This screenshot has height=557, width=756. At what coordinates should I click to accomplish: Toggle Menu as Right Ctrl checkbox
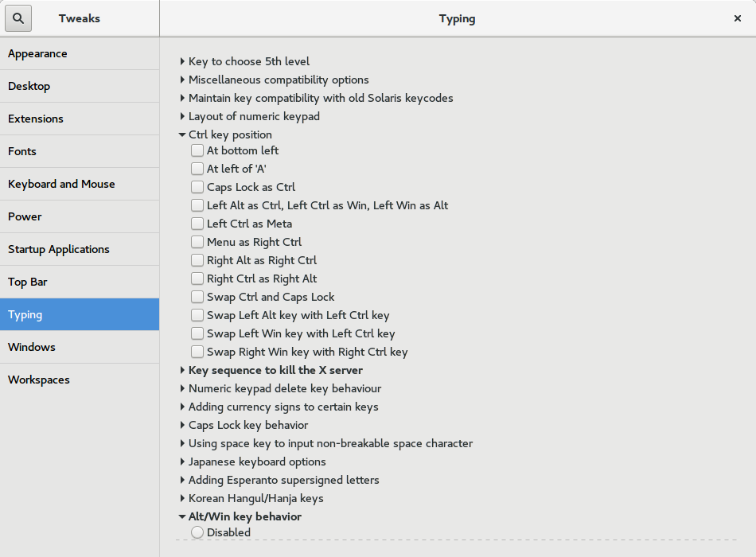[197, 242]
